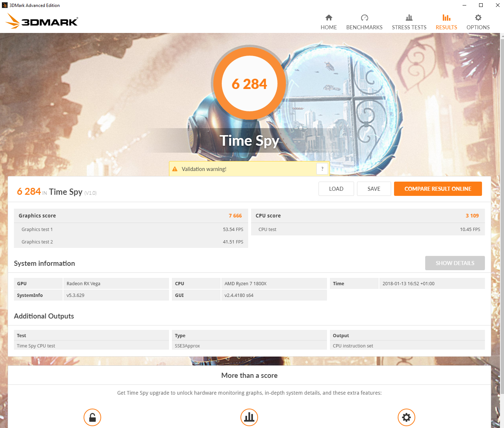
Task: Click the Results orange bars icon
Action: click(x=446, y=18)
